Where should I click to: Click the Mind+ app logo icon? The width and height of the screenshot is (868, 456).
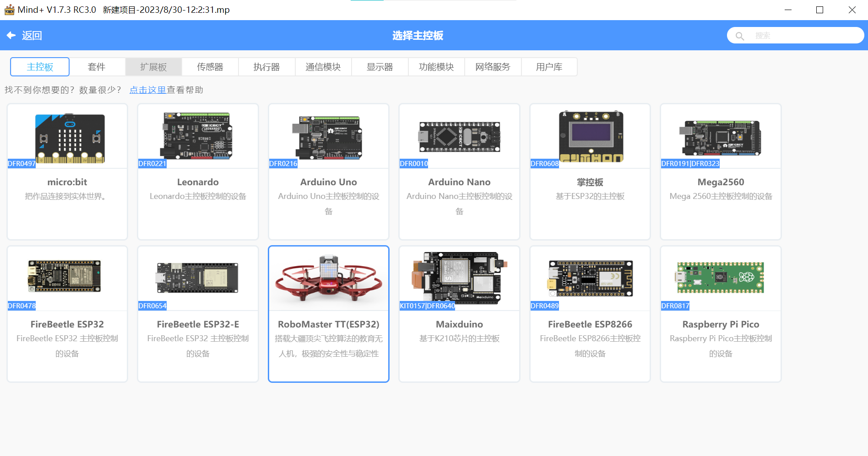pos(9,10)
